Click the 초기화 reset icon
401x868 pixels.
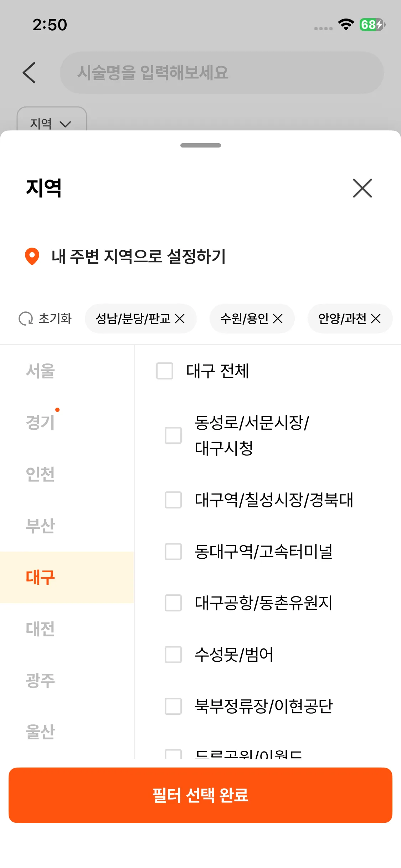(26, 319)
